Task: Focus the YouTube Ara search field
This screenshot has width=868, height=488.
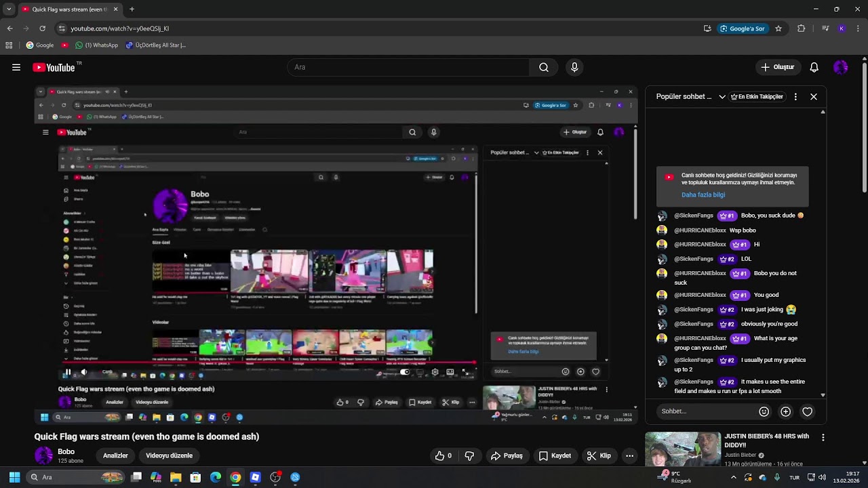Action: 409,67
